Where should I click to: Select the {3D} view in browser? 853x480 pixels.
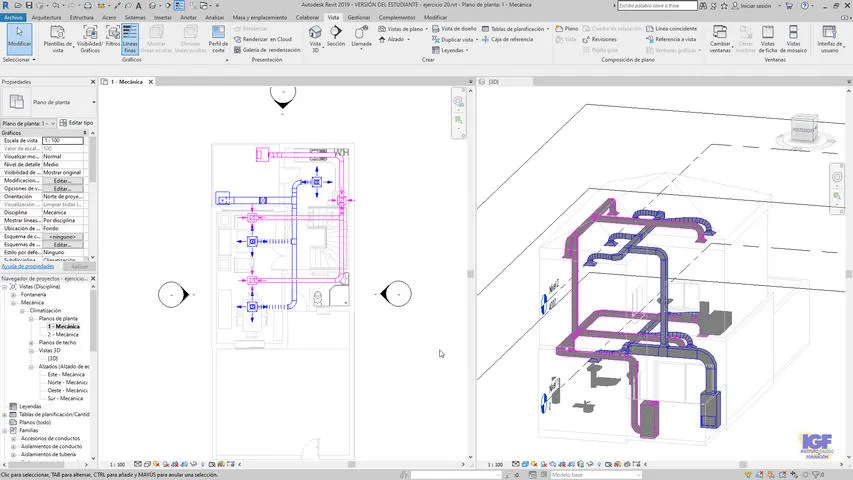[x=53, y=359]
